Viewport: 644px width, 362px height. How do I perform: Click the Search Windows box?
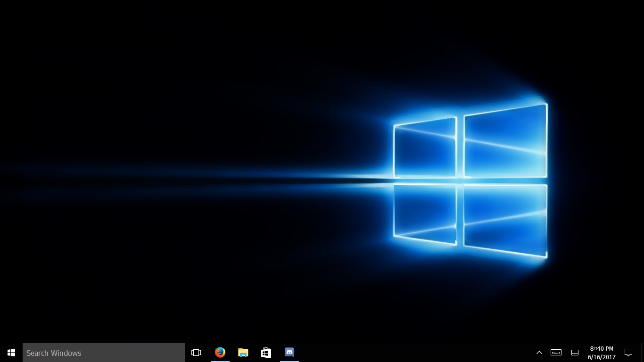click(104, 353)
